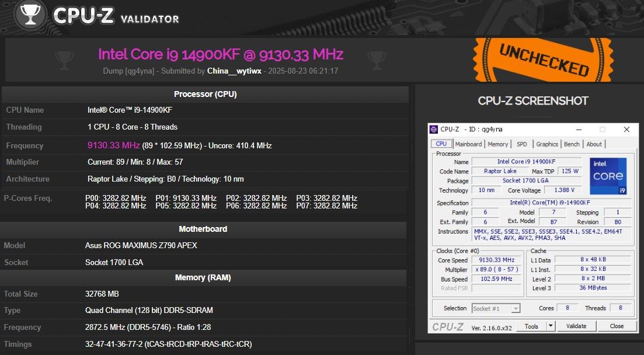Click the Specification field in CPU-Z
Image resolution: width=644 pixels, height=355 pixels.
(x=551, y=203)
